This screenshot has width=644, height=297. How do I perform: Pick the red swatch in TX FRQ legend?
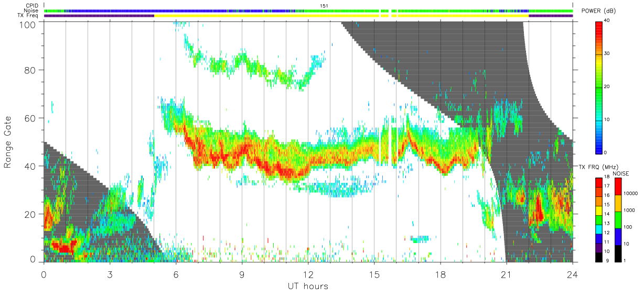[599, 182]
